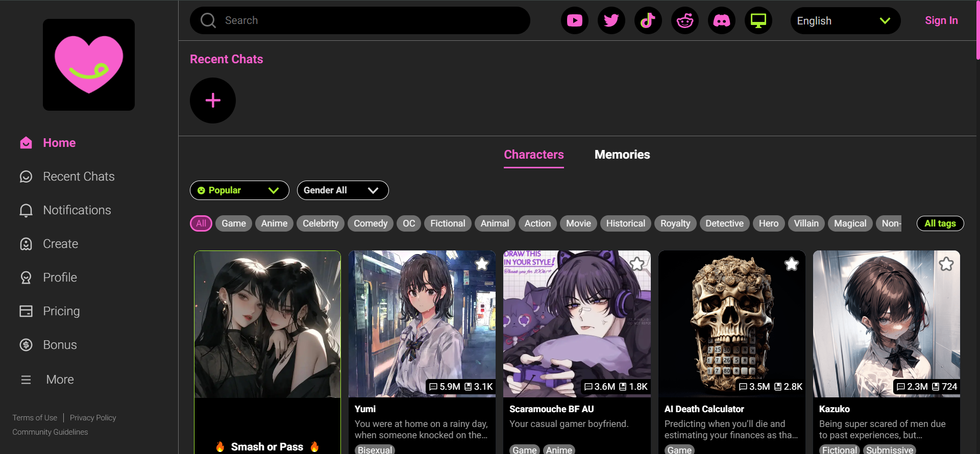980x454 pixels.
Task: Star the Kazuko character card
Action: pyautogui.click(x=946, y=264)
